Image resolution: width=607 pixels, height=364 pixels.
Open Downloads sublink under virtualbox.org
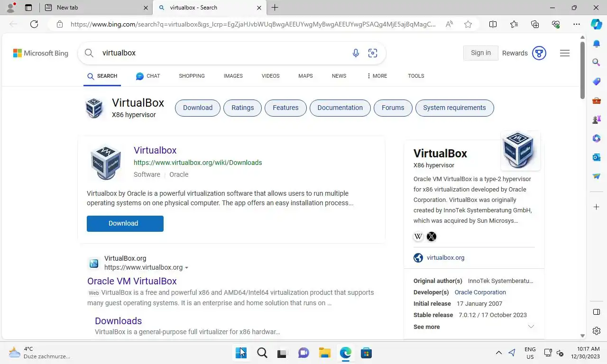click(118, 321)
